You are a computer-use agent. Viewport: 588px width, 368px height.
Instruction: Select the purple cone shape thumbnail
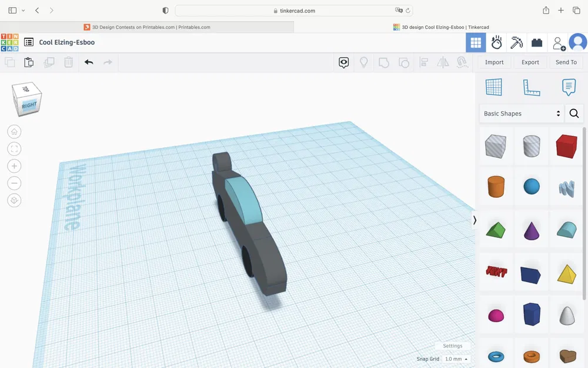click(x=532, y=230)
